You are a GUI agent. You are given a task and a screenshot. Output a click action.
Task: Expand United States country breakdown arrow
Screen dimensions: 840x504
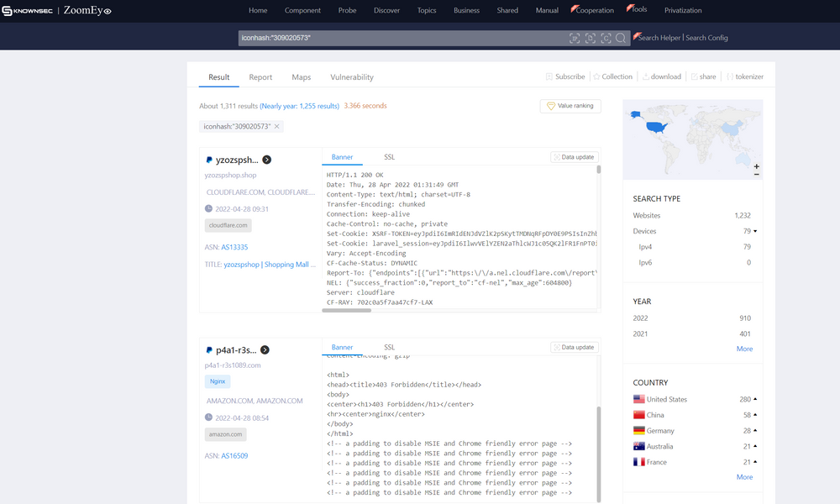click(x=755, y=399)
